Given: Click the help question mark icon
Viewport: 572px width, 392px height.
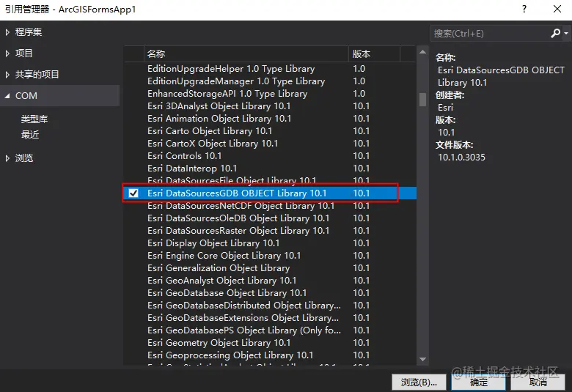Looking at the screenshot, I should (x=524, y=9).
